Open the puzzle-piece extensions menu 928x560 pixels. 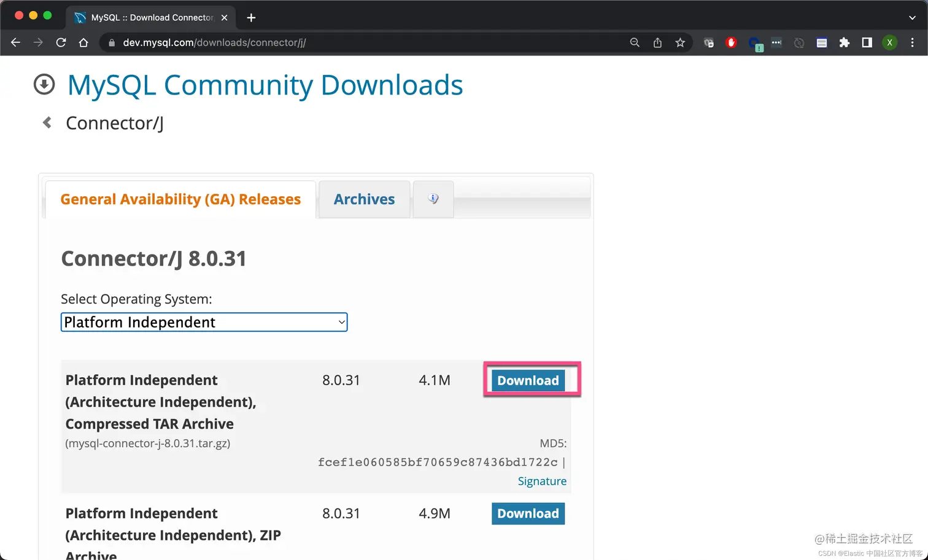(x=845, y=42)
